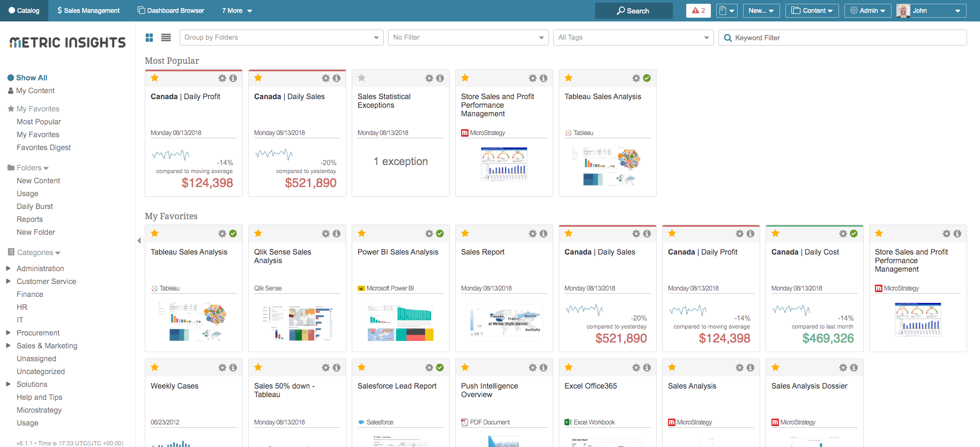The image size is (980, 447).
Task: Open Group by Folders dropdown
Action: click(x=281, y=38)
